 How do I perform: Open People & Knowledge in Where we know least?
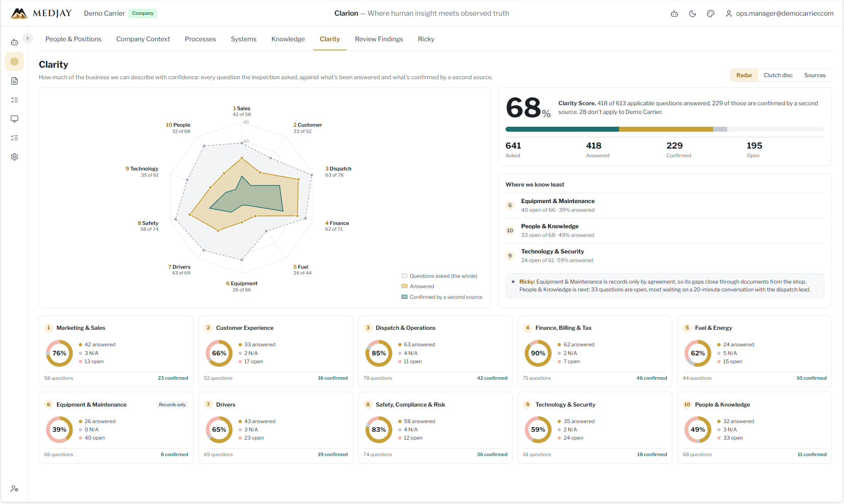664,230
